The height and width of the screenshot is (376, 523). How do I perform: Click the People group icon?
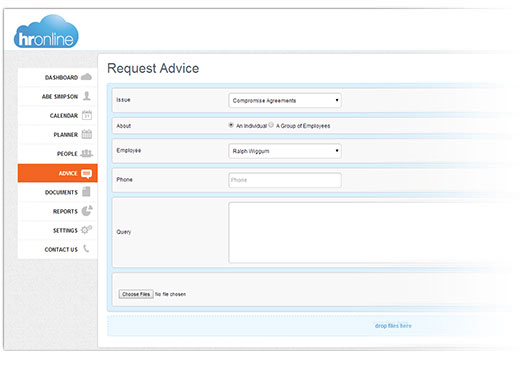tap(87, 153)
